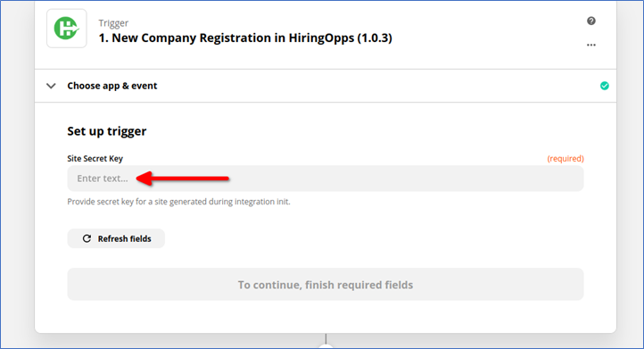Click the red arrow annotation pointing at field
This screenshot has height=349, width=644.
coord(182,179)
